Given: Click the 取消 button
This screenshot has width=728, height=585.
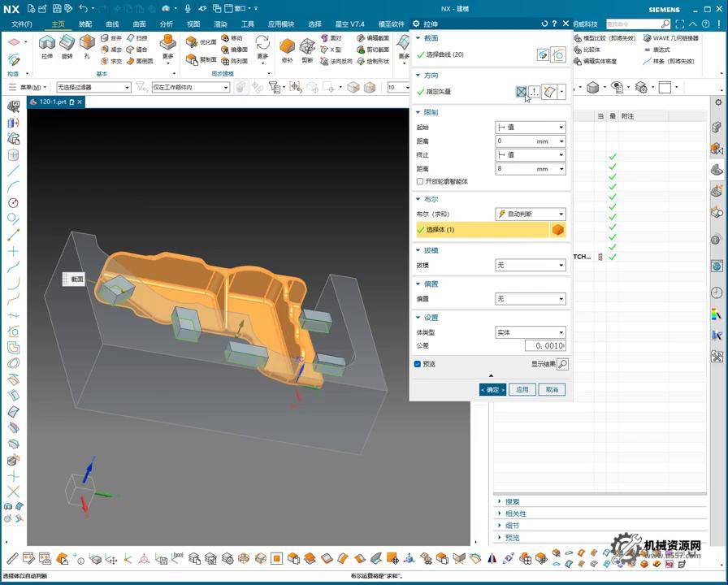Looking at the screenshot, I should click(x=552, y=390).
